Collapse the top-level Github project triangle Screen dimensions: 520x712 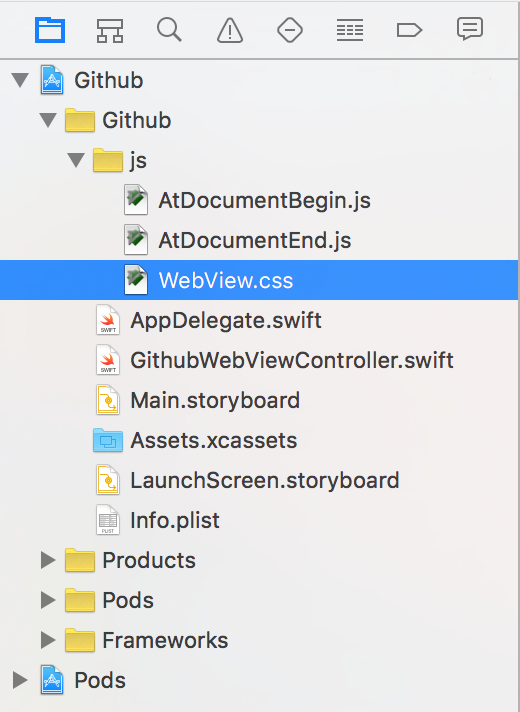(20, 80)
